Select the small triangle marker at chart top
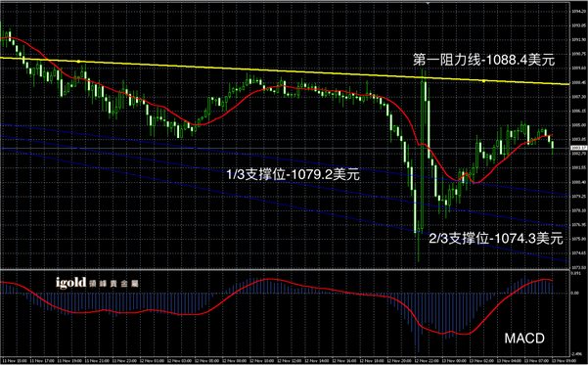The image size is (588, 365). pos(428,3)
